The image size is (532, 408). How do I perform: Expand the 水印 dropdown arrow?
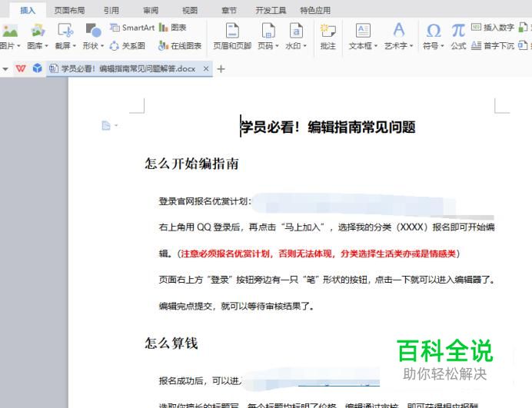click(305, 46)
